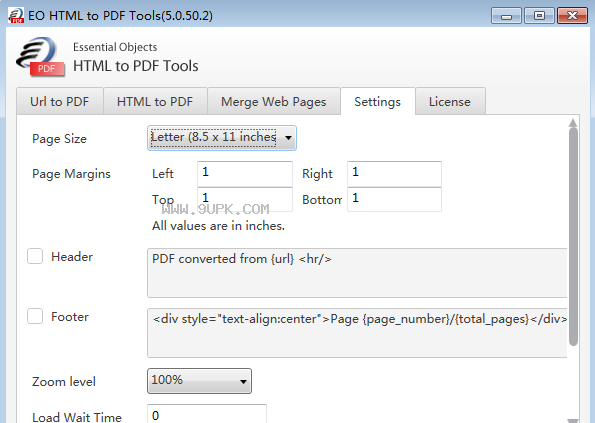
Task: Open the Page Size dropdown
Action: point(222,138)
